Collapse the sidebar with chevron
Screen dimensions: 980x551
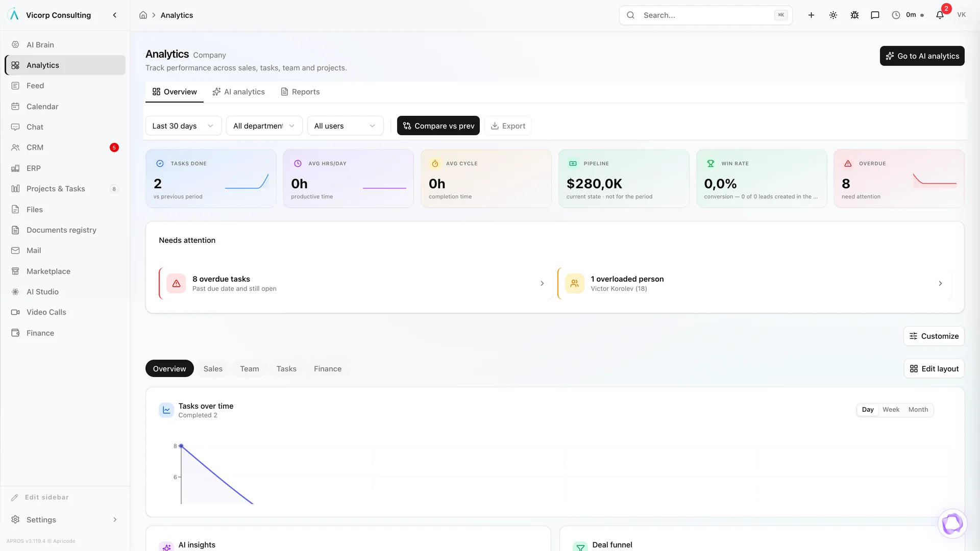point(115,15)
